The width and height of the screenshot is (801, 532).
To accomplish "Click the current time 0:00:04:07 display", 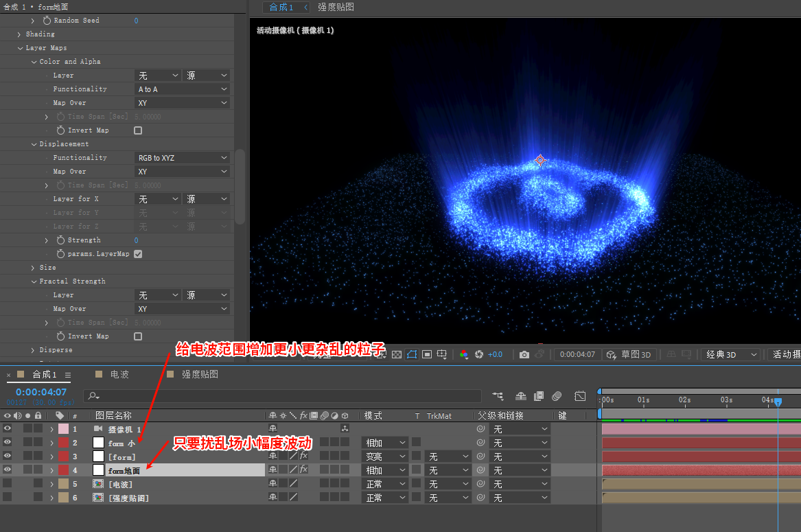I will point(41,392).
